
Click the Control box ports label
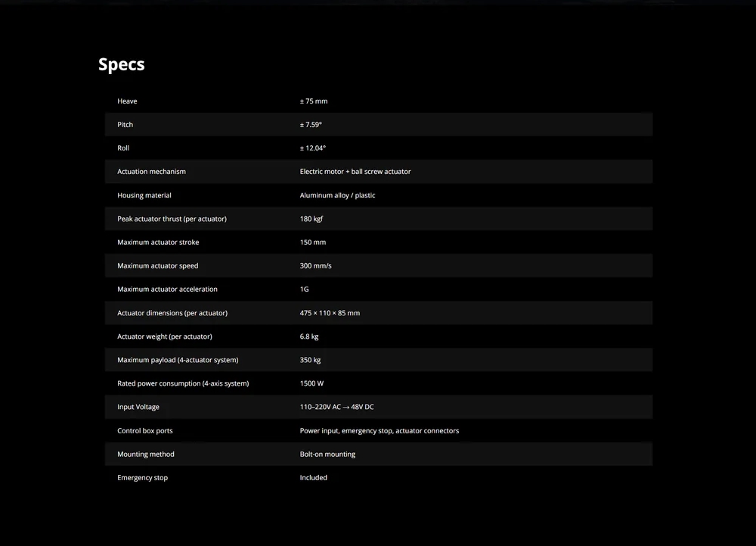tap(145, 431)
